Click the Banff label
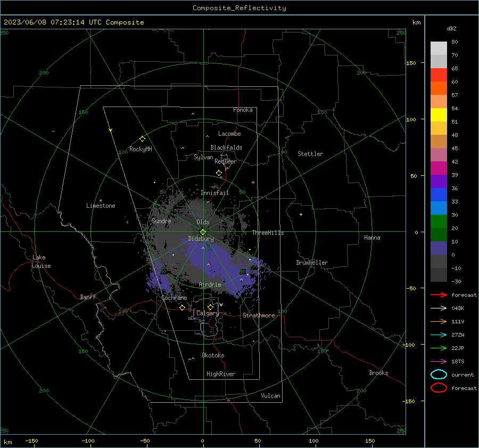This screenshot has width=479, height=448. [88, 297]
